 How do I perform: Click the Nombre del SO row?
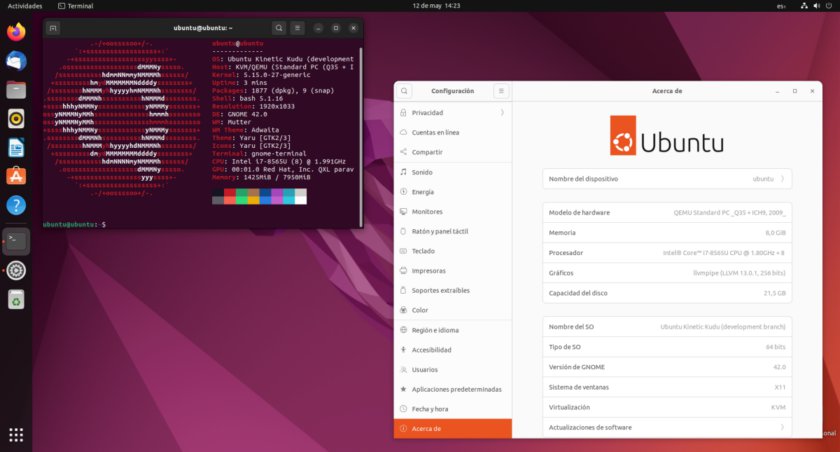point(667,327)
